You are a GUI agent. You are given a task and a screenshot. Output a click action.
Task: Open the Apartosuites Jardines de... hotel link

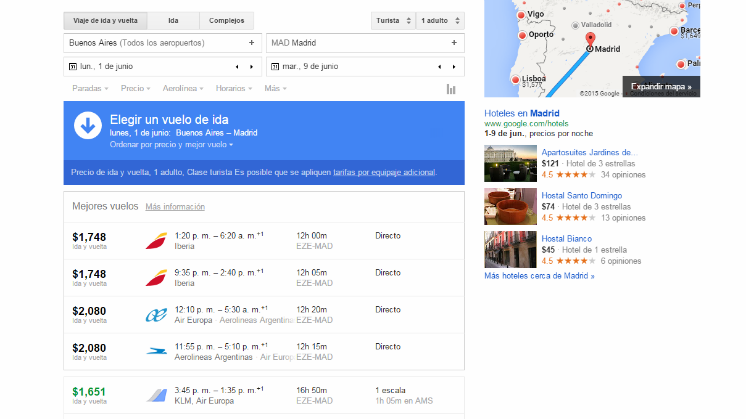(x=589, y=153)
